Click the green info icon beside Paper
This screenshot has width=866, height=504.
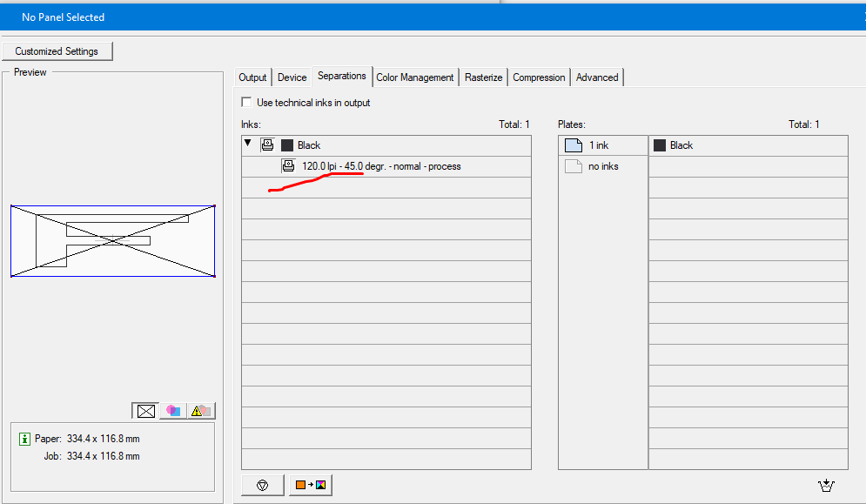point(24,439)
